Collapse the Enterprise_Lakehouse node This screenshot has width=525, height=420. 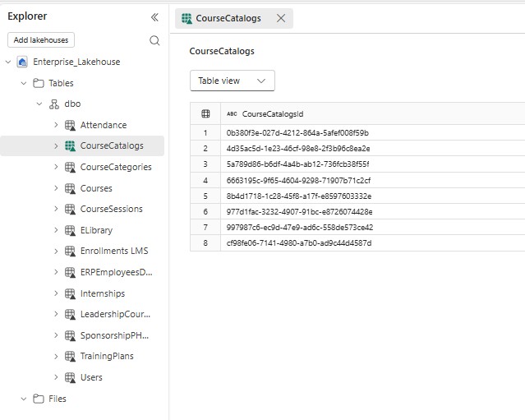(x=8, y=62)
